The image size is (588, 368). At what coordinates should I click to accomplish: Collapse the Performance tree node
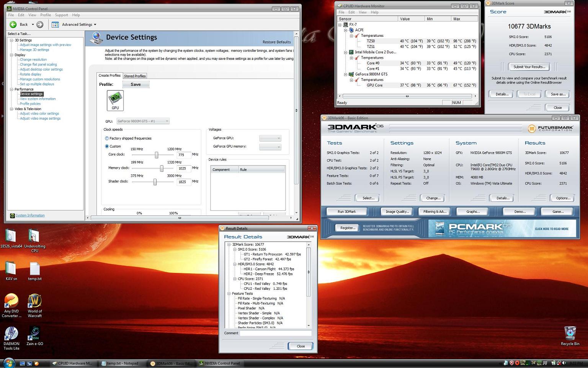(11, 89)
